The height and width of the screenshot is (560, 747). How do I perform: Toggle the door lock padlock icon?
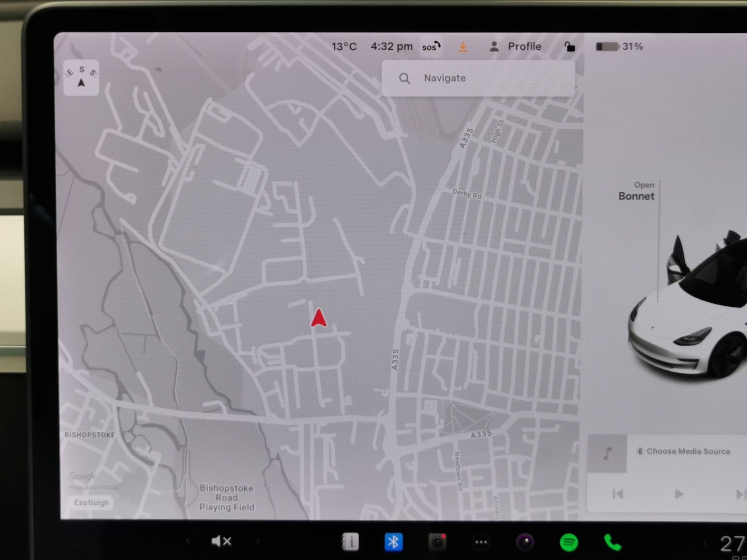pos(569,47)
